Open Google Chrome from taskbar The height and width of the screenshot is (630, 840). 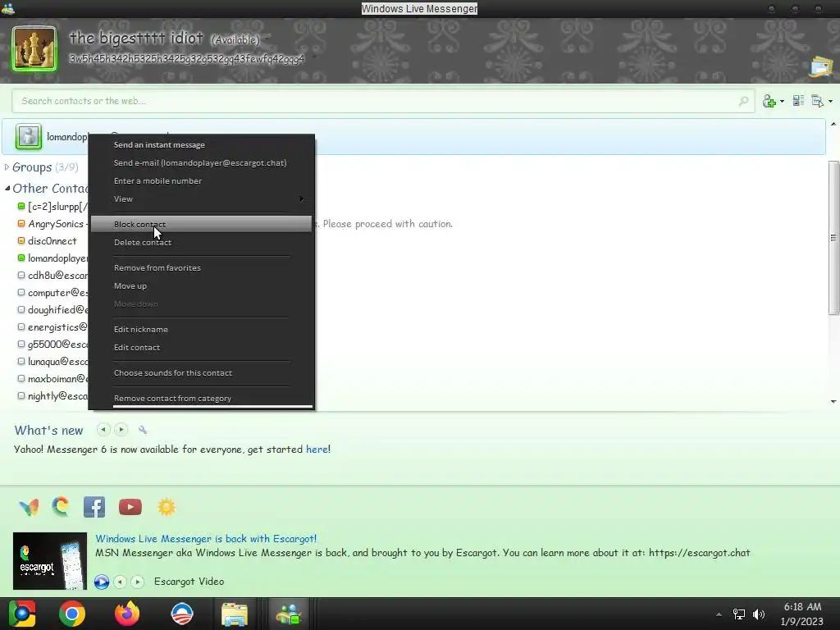[72, 614]
